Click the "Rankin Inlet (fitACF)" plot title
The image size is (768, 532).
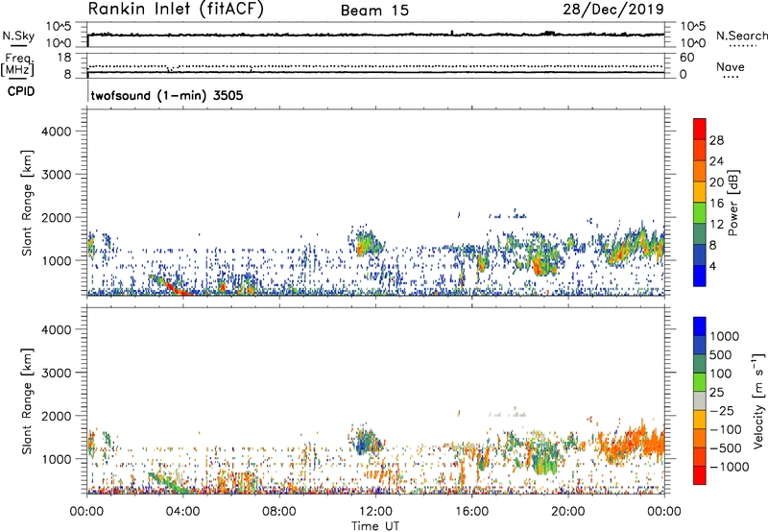click(176, 10)
